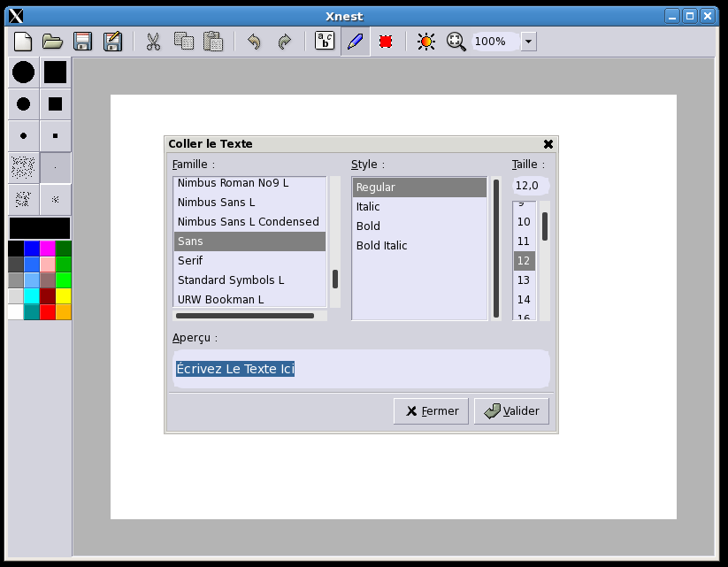Open the 100% zoom dropdown arrow

point(528,42)
